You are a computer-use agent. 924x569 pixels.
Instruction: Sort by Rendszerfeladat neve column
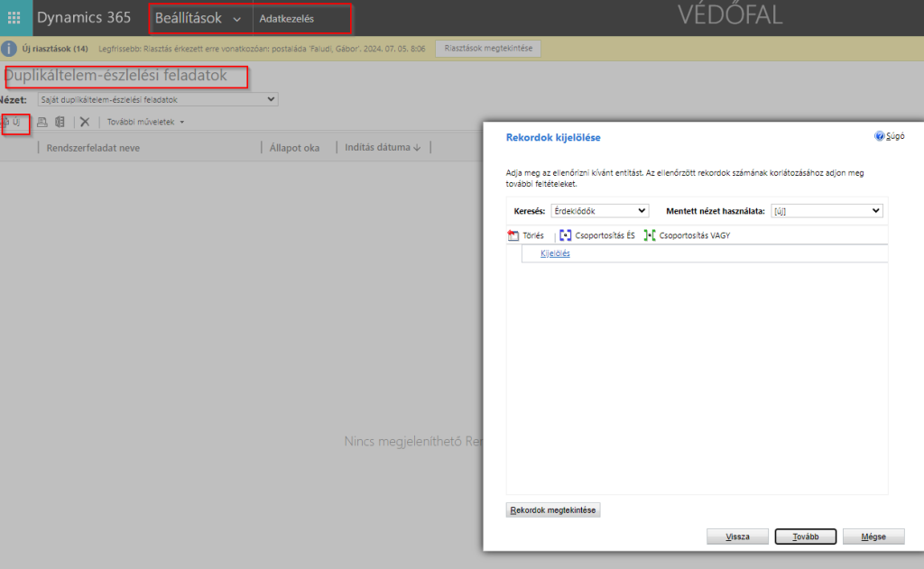[93, 148]
